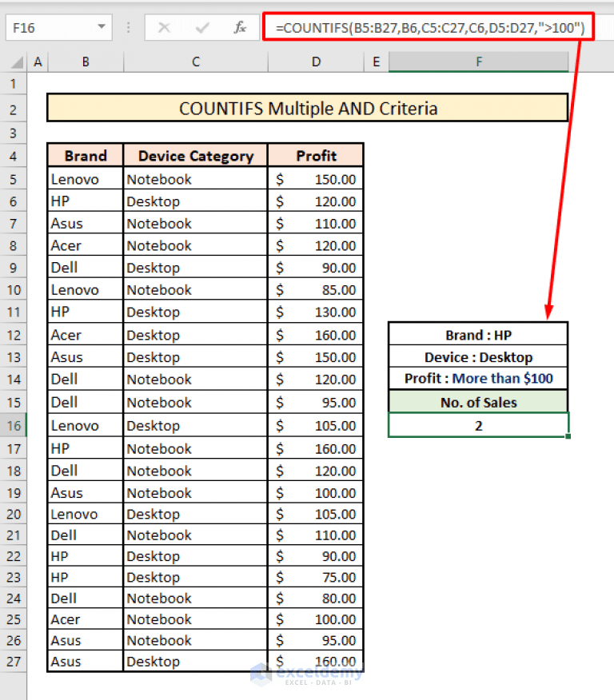Select row 1 header
The image size is (614, 700).
pos(14,83)
